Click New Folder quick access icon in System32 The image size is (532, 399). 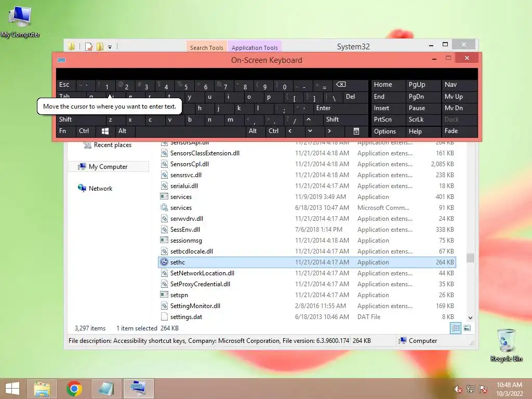[100, 46]
